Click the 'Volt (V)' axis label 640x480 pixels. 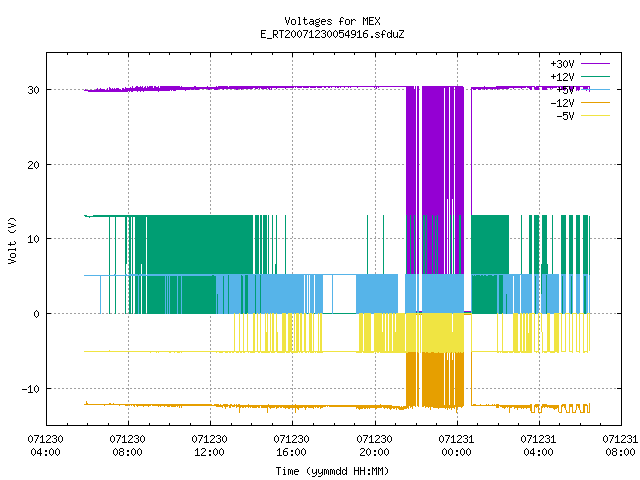click(12, 240)
